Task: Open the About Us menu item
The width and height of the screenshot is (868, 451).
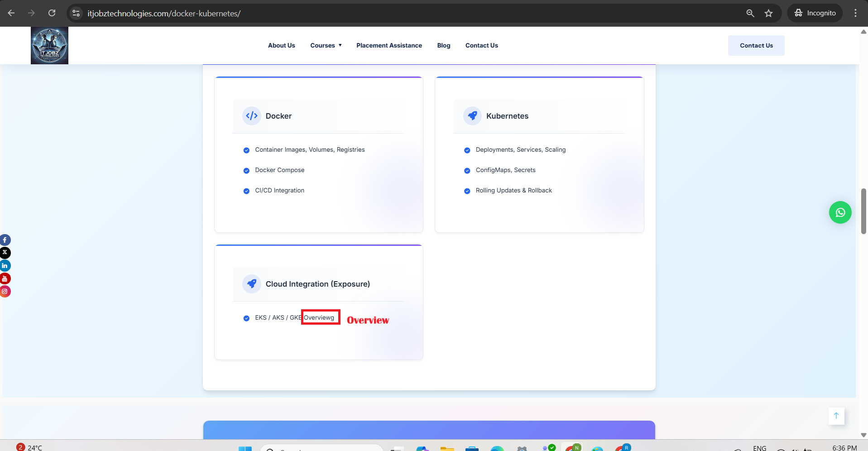Action: [x=281, y=45]
